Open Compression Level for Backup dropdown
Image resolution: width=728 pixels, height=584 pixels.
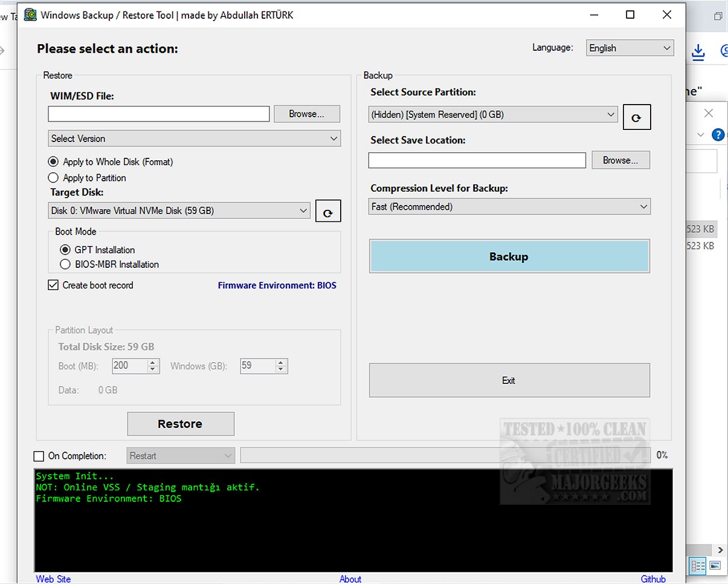pyautogui.click(x=509, y=207)
